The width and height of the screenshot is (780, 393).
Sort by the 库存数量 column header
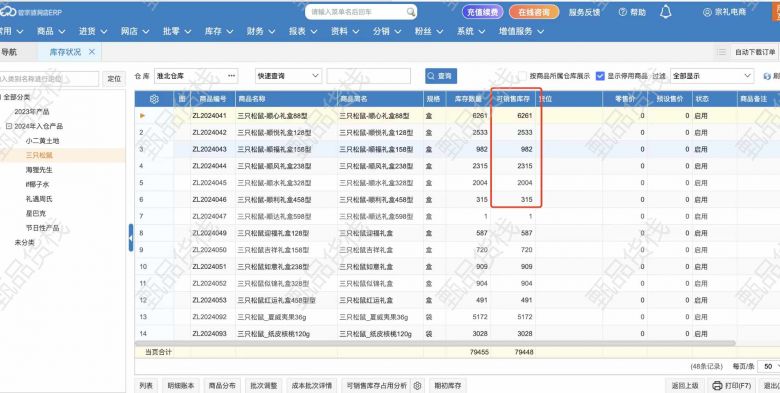pyautogui.click(x=468, y=99)
